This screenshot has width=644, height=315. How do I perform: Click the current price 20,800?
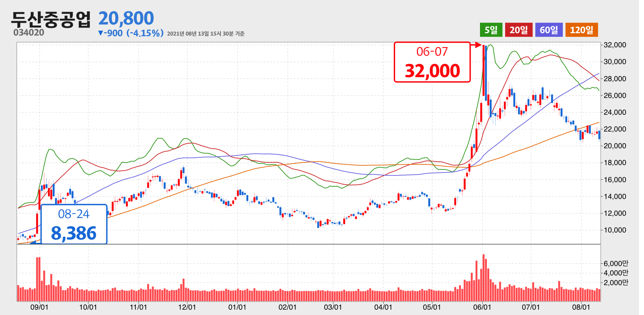[126, 18]
